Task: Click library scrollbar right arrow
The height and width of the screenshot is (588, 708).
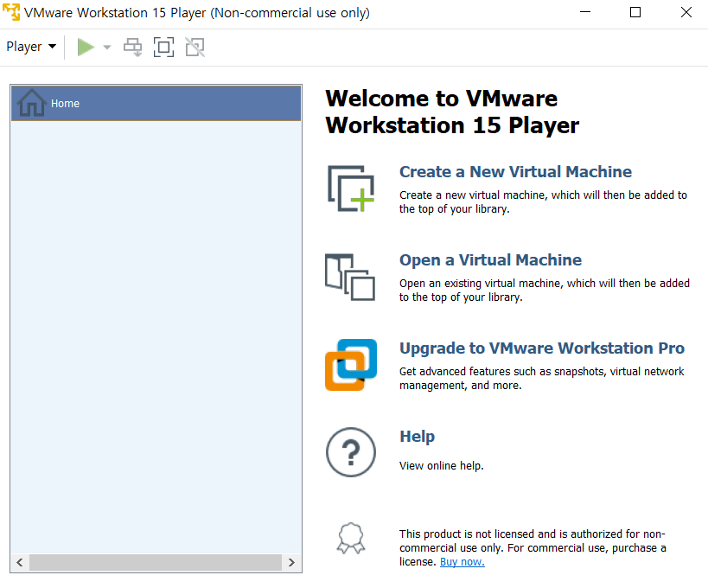Action: tap(291, 562)
